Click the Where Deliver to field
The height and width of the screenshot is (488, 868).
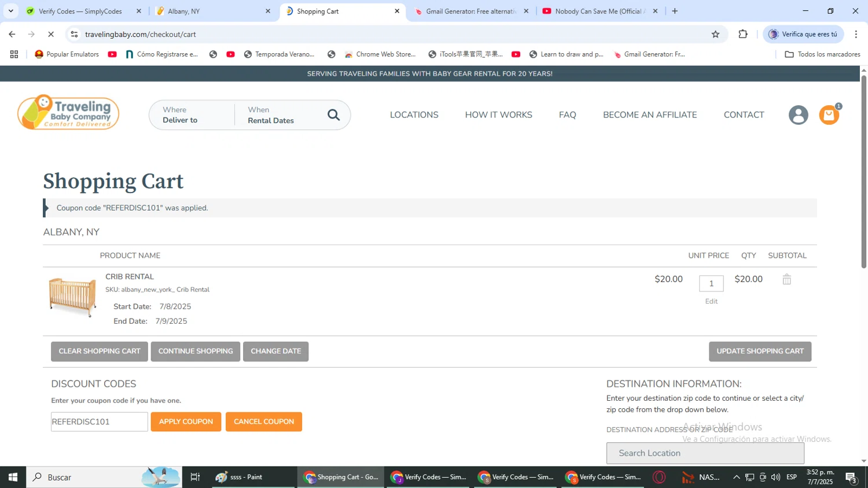click(192, 115)
